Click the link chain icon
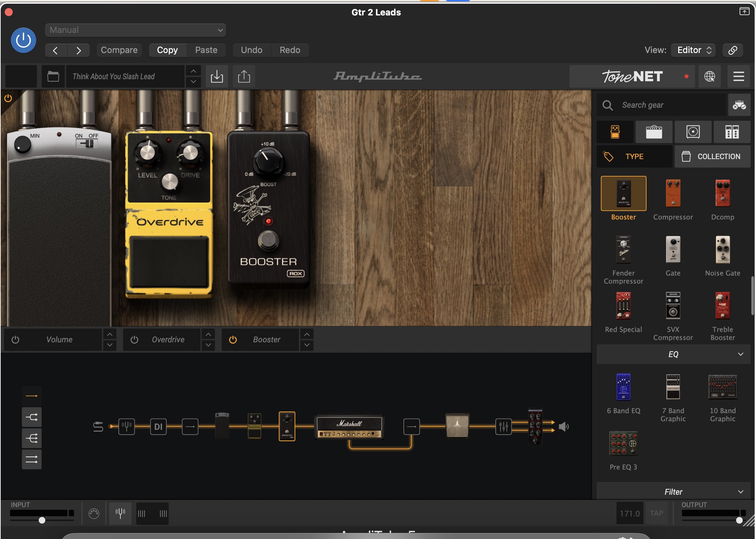 point(733,50)
